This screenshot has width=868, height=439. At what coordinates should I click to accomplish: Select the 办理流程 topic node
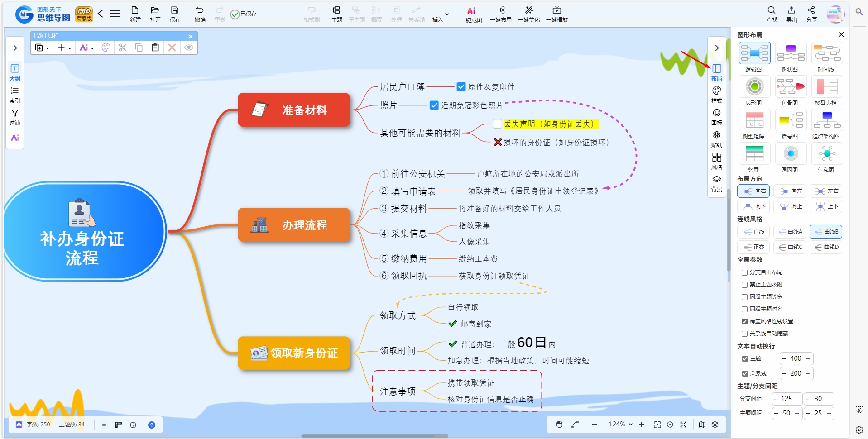pos(294,225)
